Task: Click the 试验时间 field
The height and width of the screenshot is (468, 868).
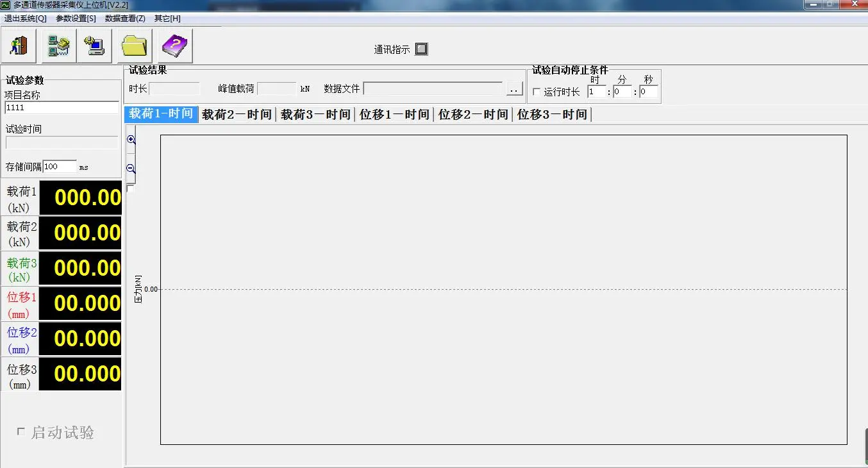Action: click(x=62, y=142)
